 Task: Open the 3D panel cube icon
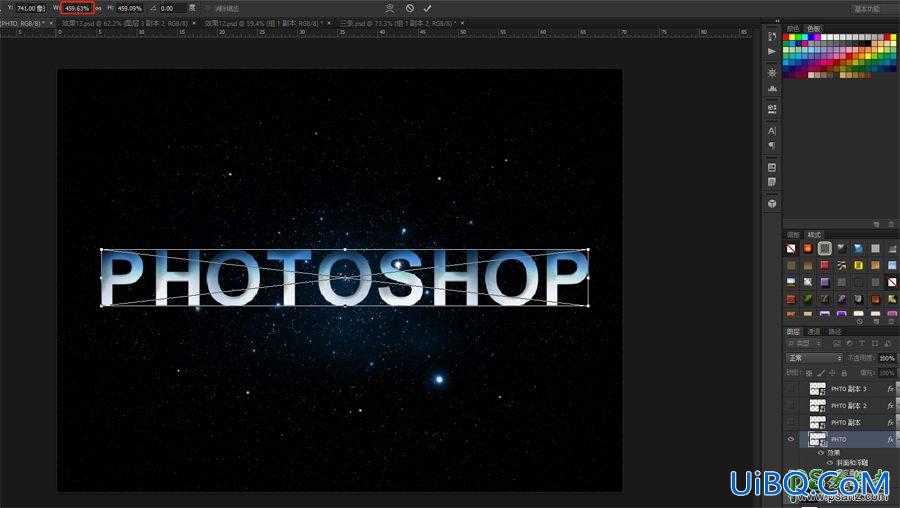[772, 203]
